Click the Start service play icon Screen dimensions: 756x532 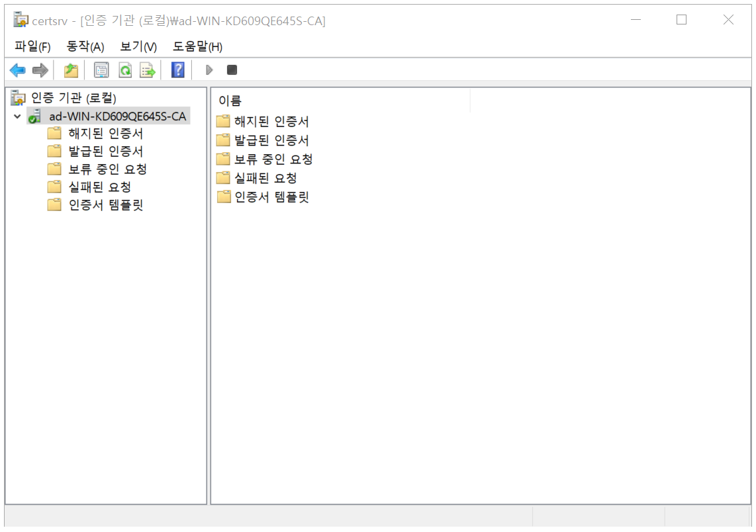point(209,70)
